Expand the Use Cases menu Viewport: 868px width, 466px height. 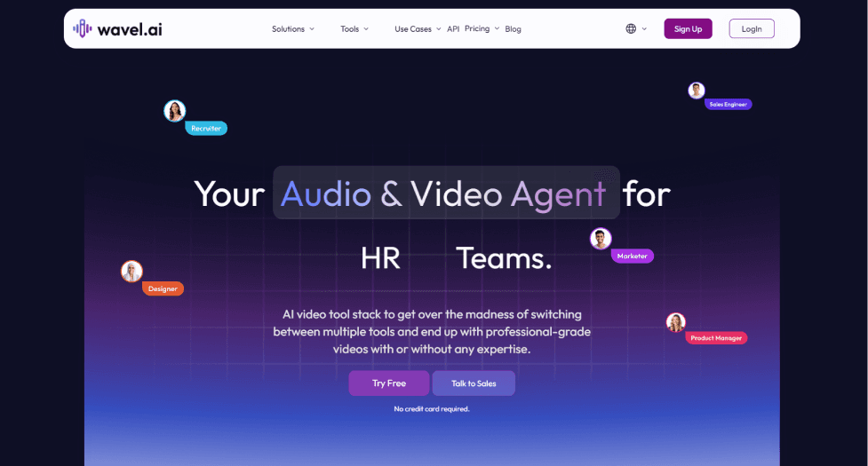click(418, 28)
